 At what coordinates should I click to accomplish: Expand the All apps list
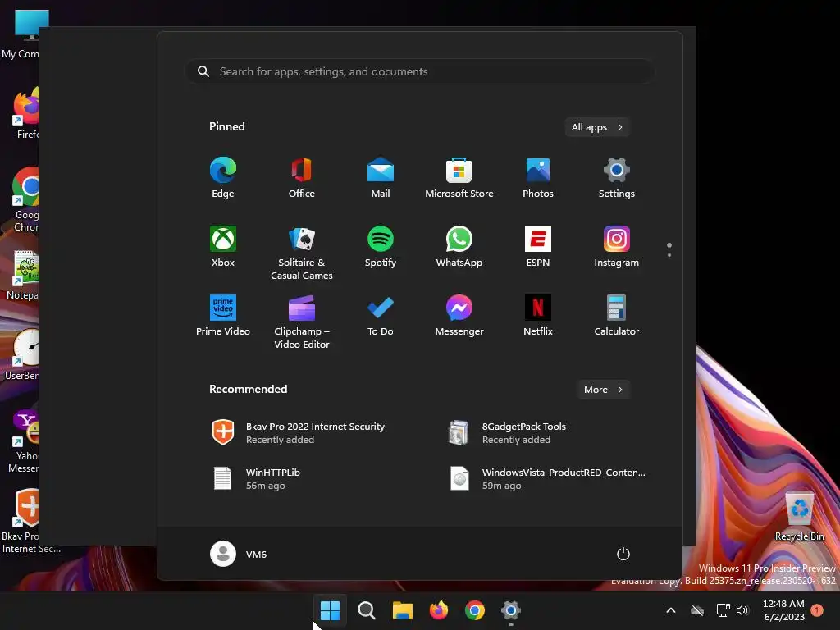(597, 127)
